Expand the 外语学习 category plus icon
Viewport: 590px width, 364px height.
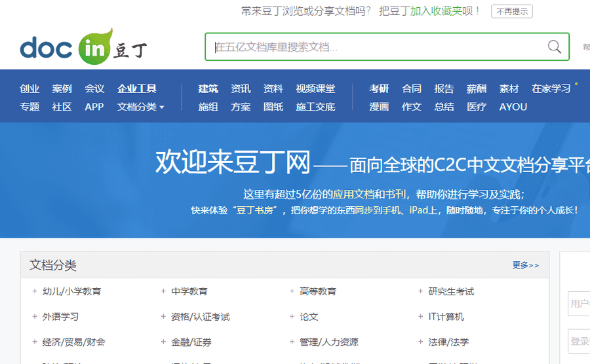[x=35, y=317]
